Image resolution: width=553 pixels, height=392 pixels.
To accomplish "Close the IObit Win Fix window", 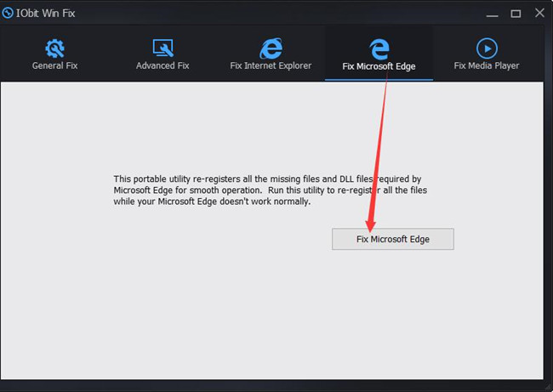I will coord(539,13).
